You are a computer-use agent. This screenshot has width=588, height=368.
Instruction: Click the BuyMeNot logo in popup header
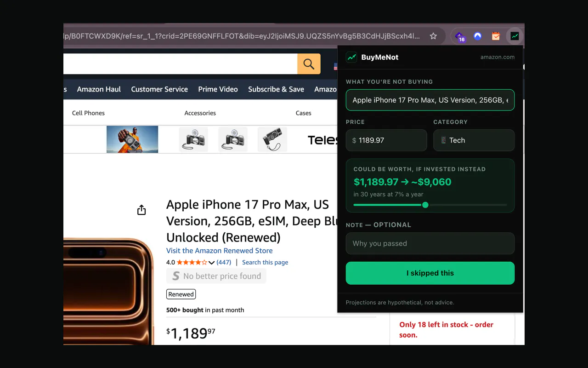point(351,57)
